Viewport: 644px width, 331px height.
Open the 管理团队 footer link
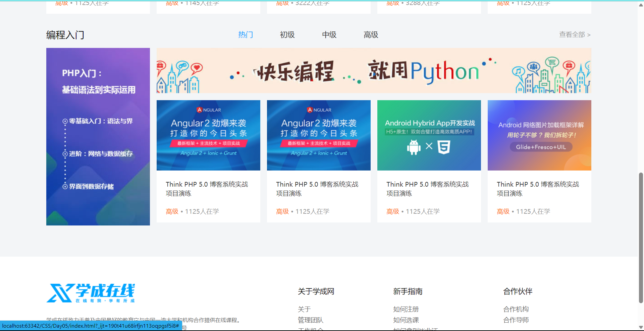[x=311, y=320]
